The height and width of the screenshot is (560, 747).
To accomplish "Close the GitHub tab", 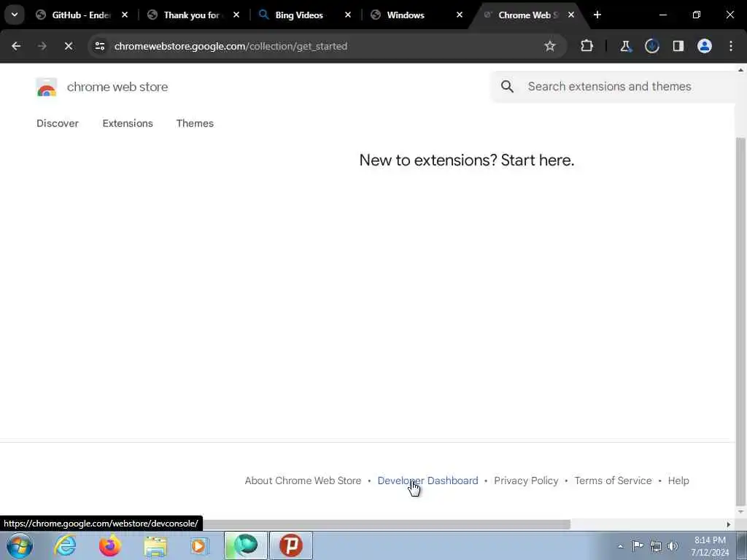I will point(125,15).
